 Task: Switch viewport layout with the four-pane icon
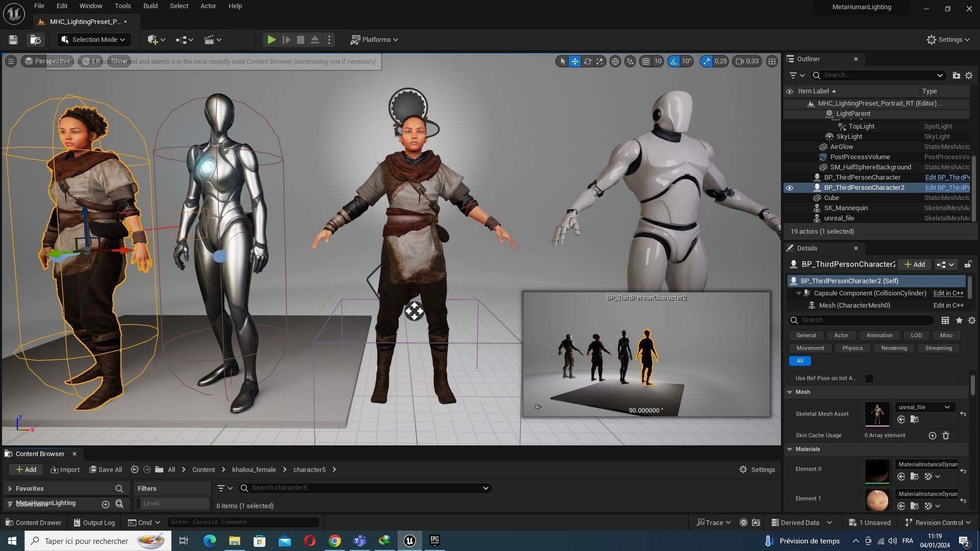772,61
